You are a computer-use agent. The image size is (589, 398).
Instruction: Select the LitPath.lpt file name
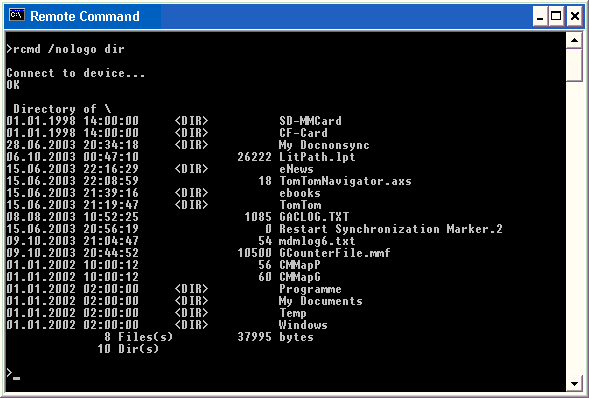coord(317,157)
